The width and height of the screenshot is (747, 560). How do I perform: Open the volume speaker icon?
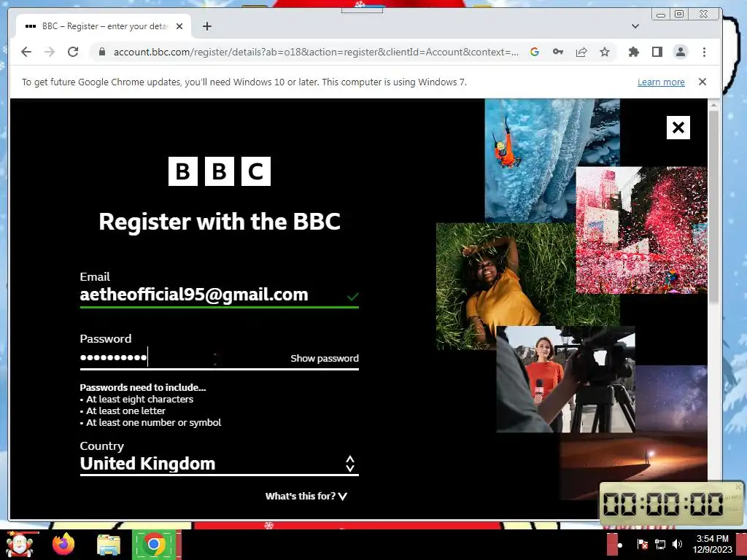[x=677, y=544]
